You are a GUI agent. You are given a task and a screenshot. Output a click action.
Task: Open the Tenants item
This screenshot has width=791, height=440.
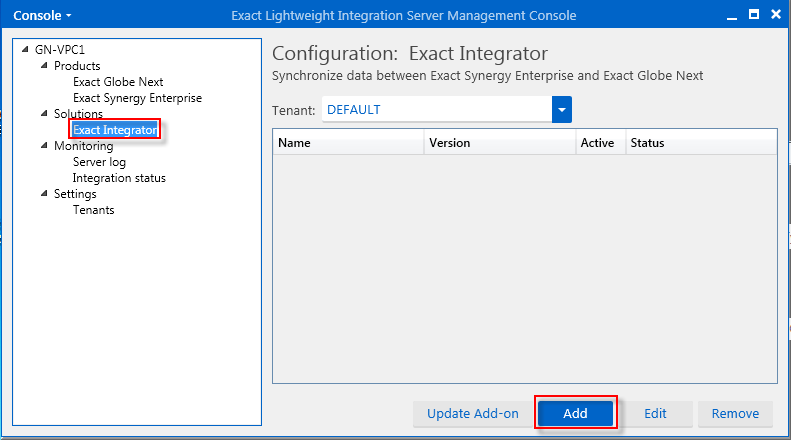[x=94, y=210]
